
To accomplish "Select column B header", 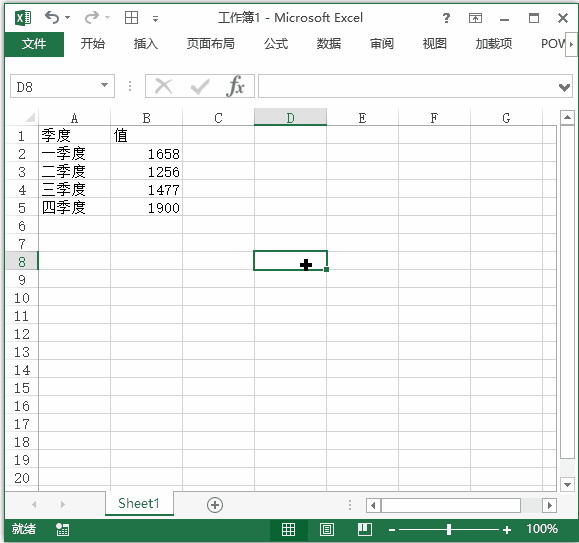I will (146, 118).
